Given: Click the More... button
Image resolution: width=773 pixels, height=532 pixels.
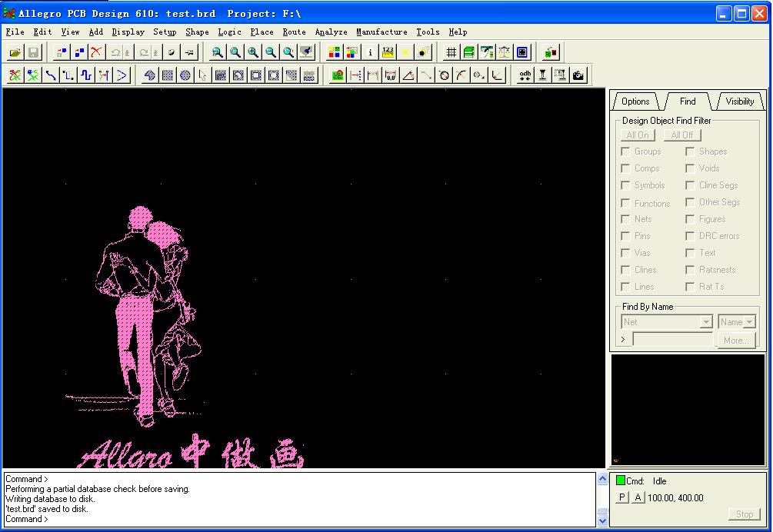Looking at the screenshot, I should 736,341.
